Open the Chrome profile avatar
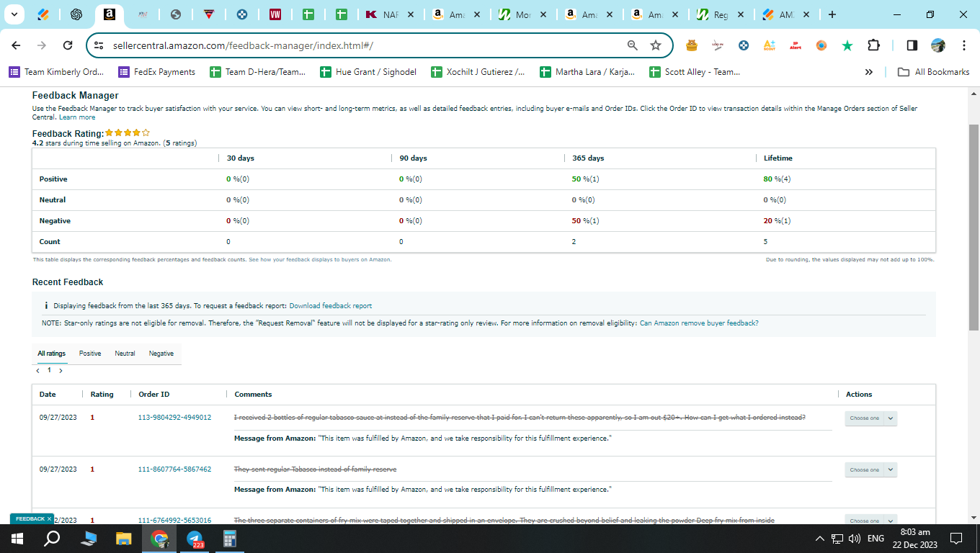This screenshot has height=553, width=980. coord(938,45)
